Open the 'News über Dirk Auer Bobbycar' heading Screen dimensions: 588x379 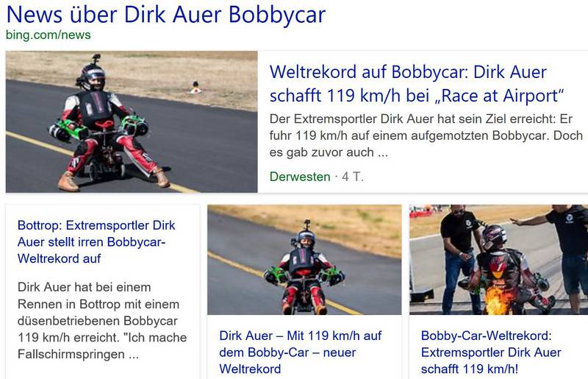point(166,15)
